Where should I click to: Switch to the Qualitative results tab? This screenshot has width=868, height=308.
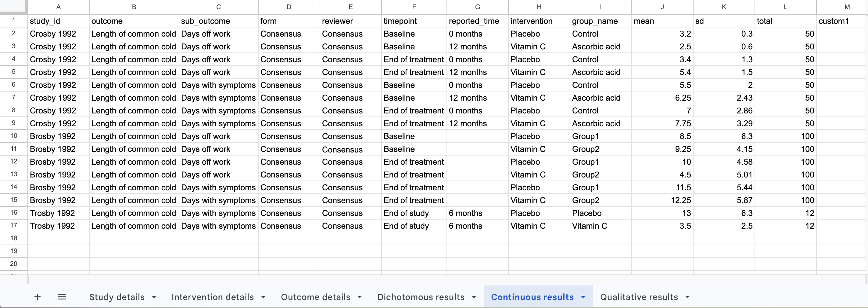tap(640, 297)
